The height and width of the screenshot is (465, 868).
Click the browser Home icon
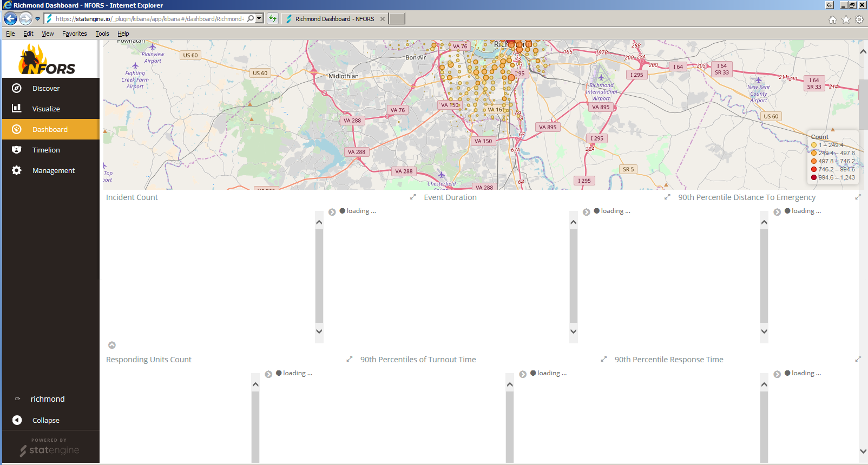click(832, 19)
